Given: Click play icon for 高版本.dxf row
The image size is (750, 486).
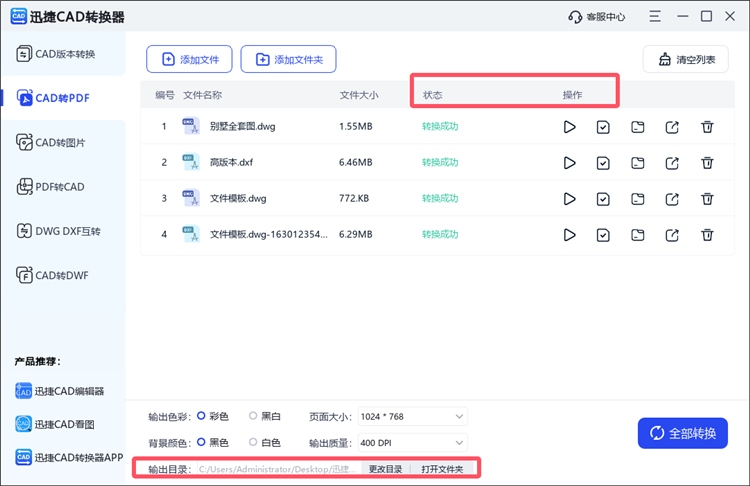Looking at the screenshot, I should (x=569, y=163).
